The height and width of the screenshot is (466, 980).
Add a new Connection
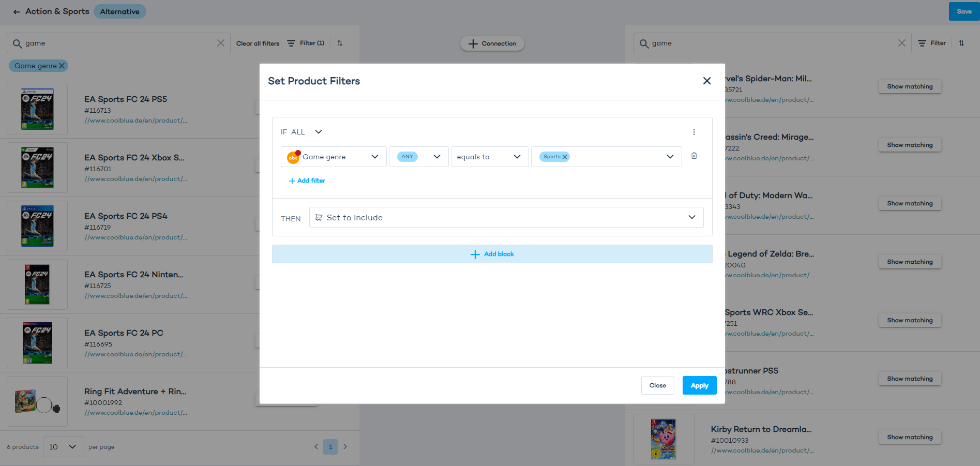pyautogui.click(x=492, y=43)
